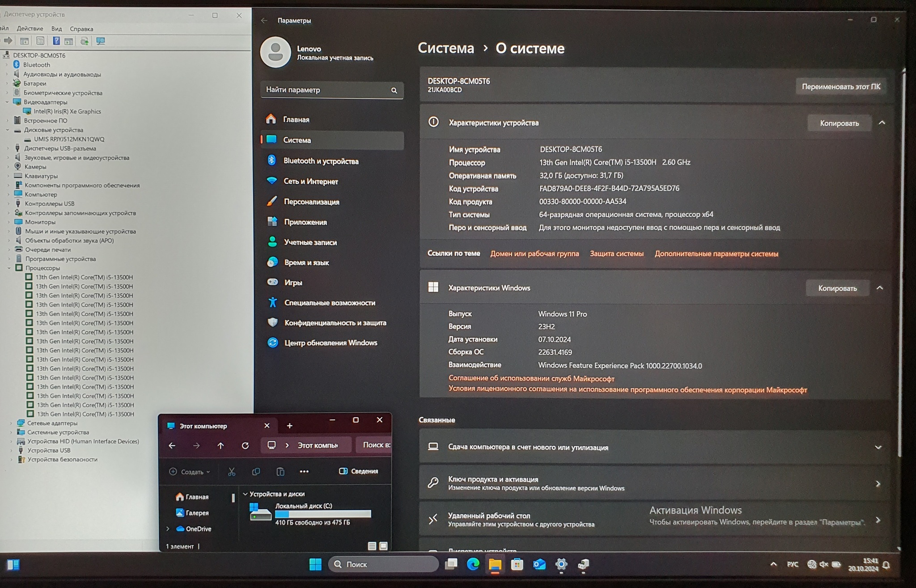Select Персонализация in Settings sidebar
916x588 pixels.
point(311,202)
